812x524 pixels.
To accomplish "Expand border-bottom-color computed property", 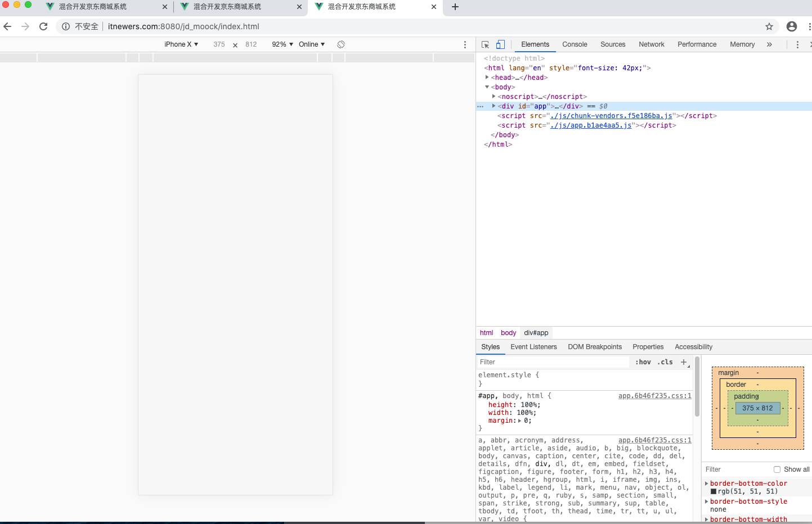I will [x=707, y=484].
